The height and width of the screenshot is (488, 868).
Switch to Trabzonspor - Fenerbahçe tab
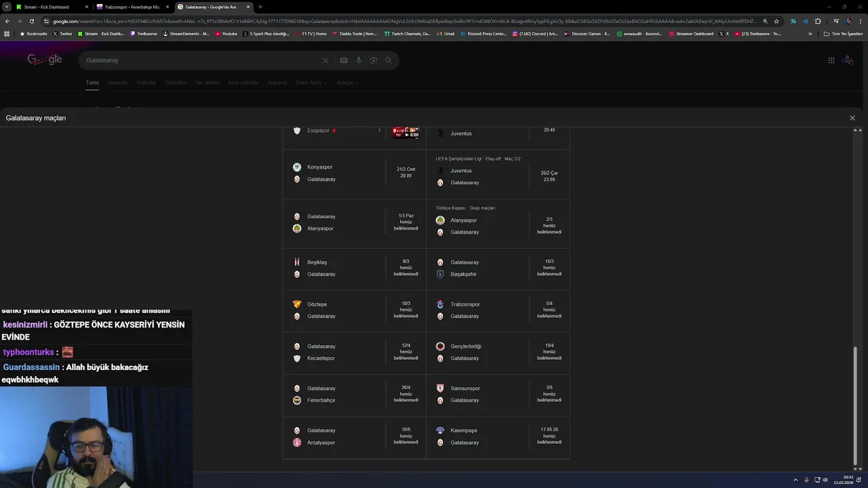(x=132, y=7)
